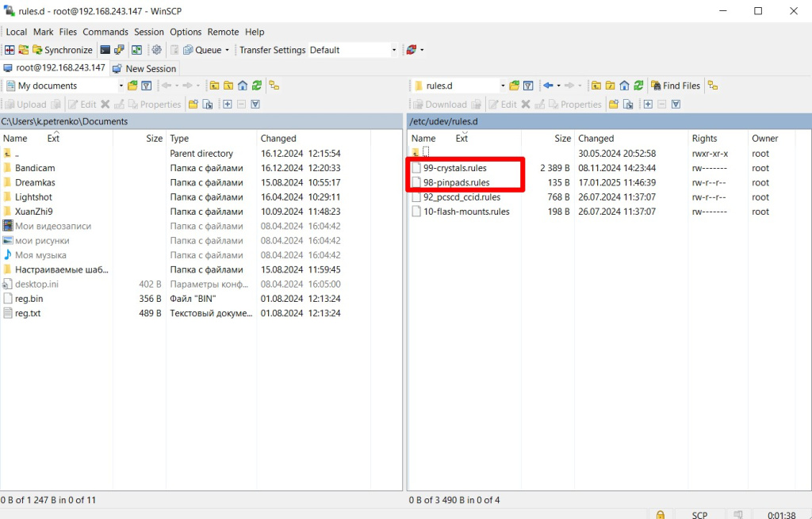Viewport: 812px width, 519px height.
Task: Go to remote home directory icon
Action: click(625, 86)
